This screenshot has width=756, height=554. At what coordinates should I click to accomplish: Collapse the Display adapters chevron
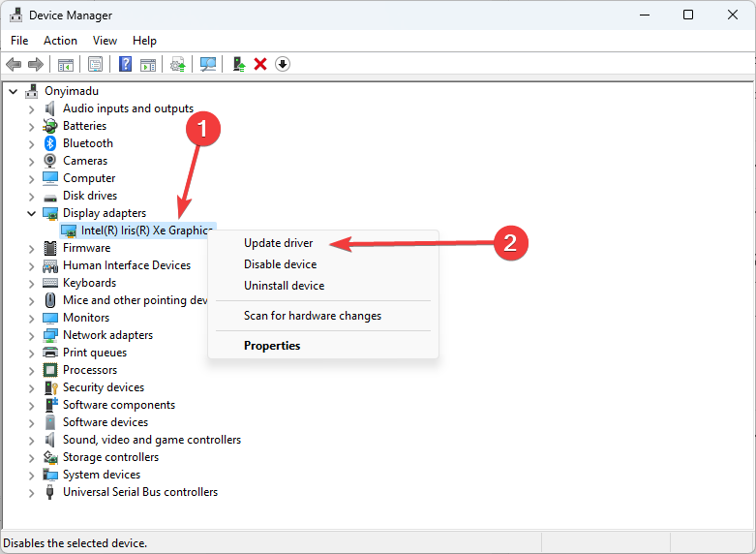(32, 213)
